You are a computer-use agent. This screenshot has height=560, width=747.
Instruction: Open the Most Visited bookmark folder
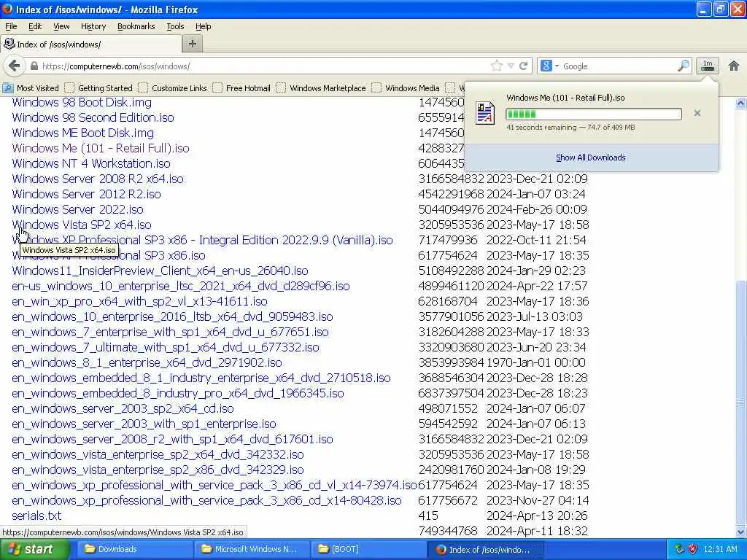[x=31, y=88]
